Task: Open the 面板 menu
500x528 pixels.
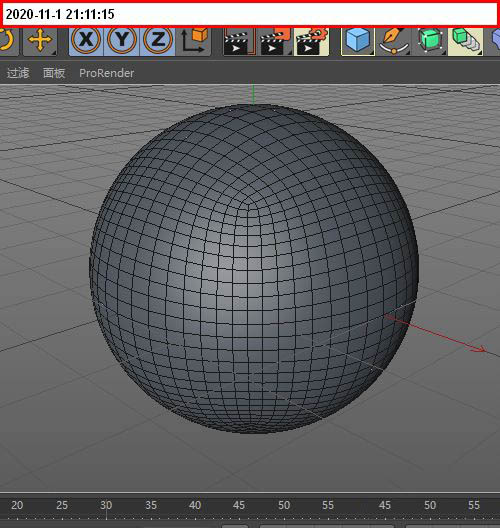Action: coord(54,73)
